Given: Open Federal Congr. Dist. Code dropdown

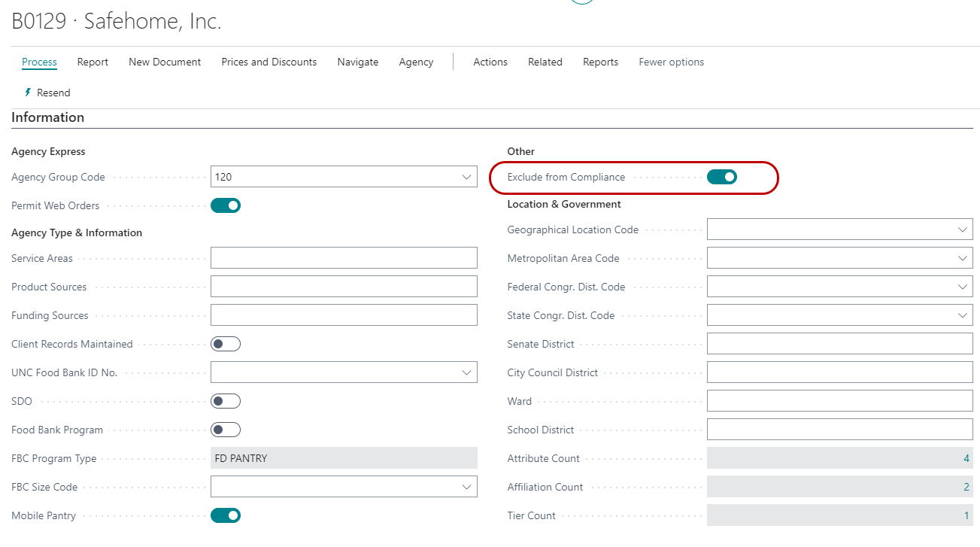Looking at the screenshot, I should (962, 287).
